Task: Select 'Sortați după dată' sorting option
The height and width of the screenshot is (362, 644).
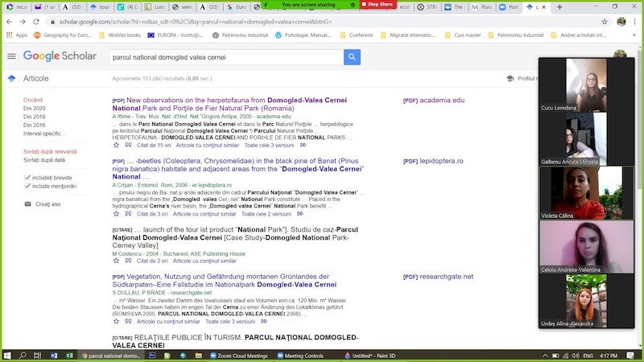Action: [45, 160]
